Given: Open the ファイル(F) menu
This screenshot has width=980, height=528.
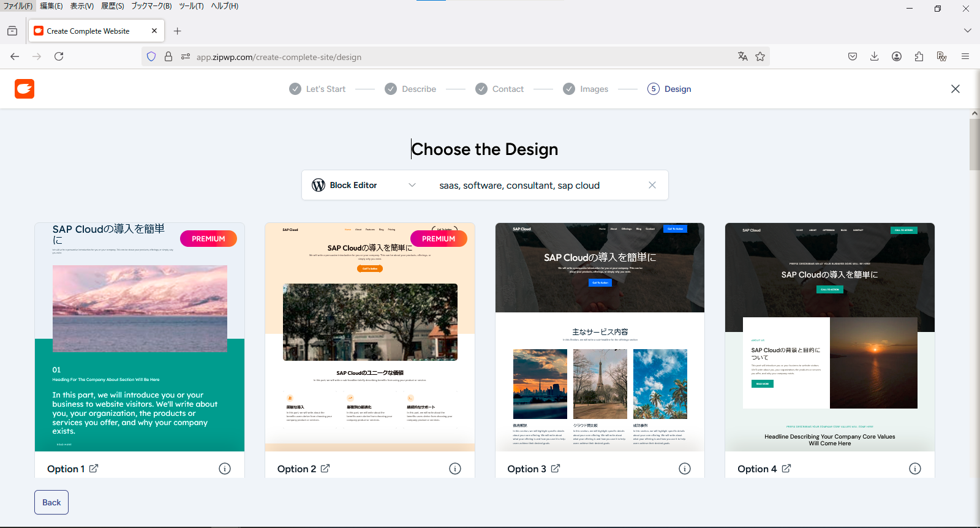Looking at the screenshot, I should point(18,6).
